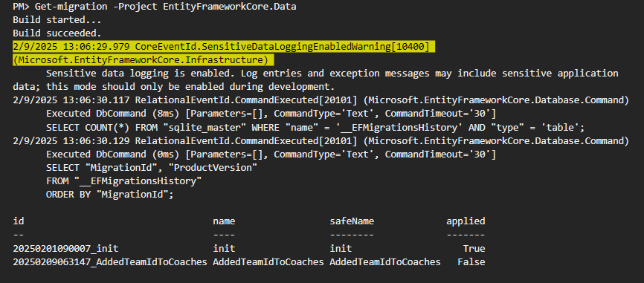Click the 20250209063147_AddedTeamIdToCoaches migration id
This screenshot has height=283, width=644.
(x=109, y=262)
